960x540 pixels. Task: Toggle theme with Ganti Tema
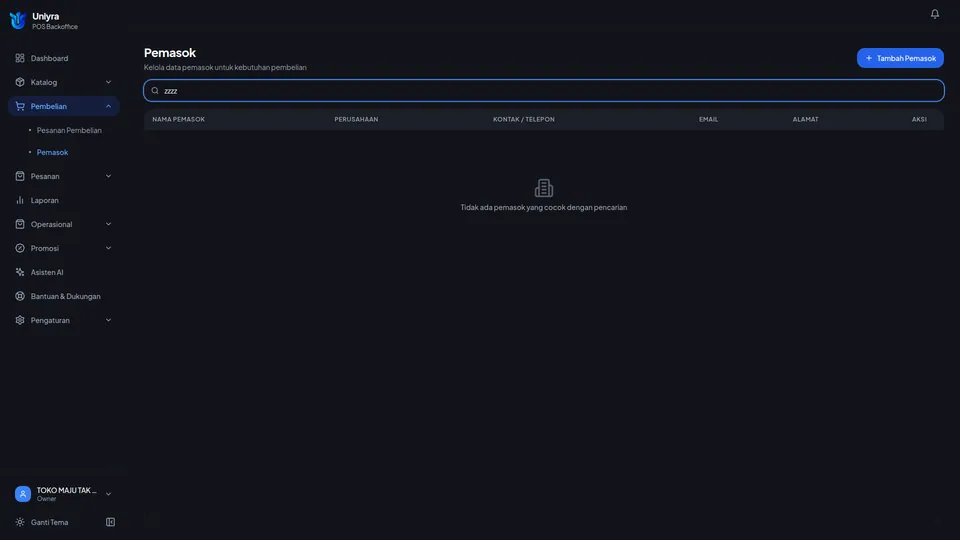50,522
